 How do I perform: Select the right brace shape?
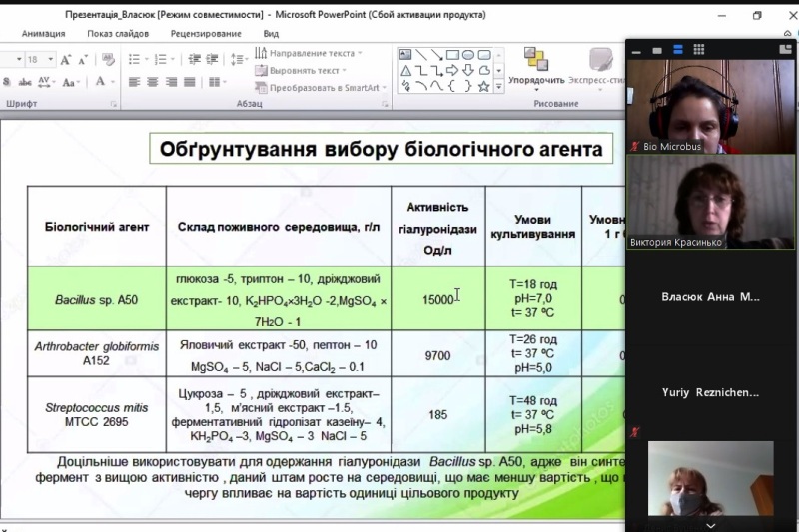(468, 86)
